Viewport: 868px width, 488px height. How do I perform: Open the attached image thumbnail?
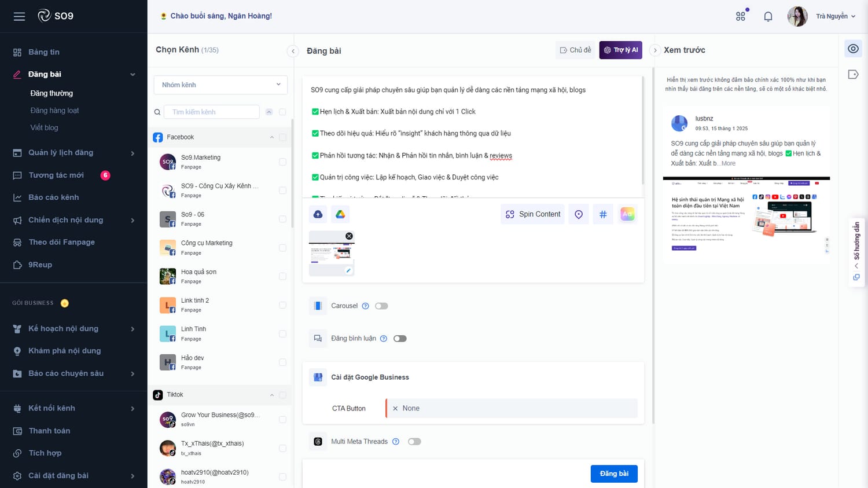tap(331, 253)
